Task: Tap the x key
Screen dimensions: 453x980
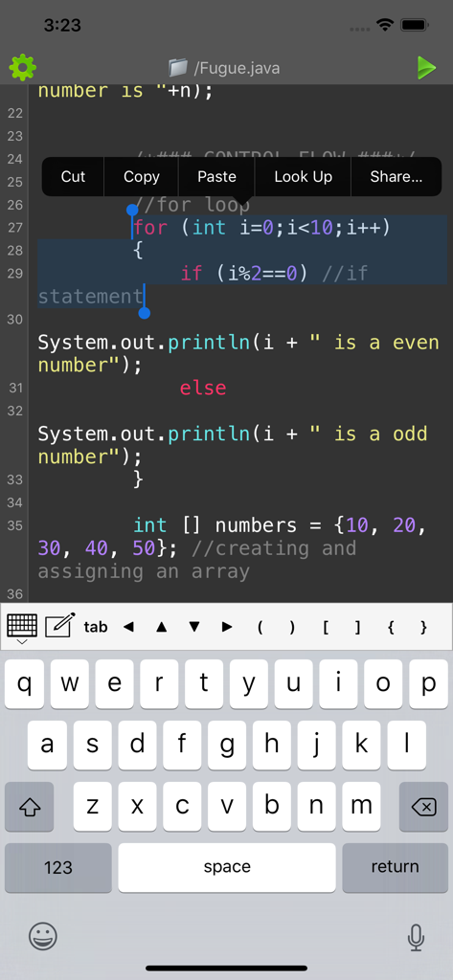Action: tap(137, 806)
